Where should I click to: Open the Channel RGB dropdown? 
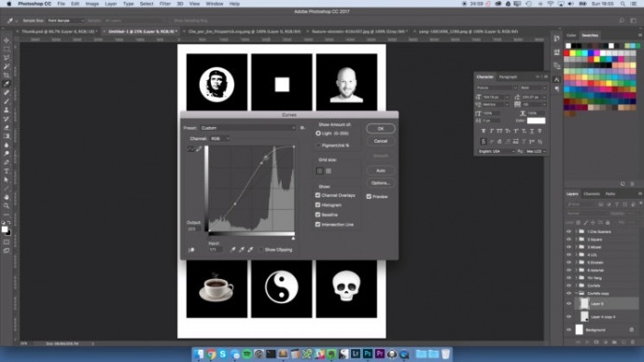[219, 139]
